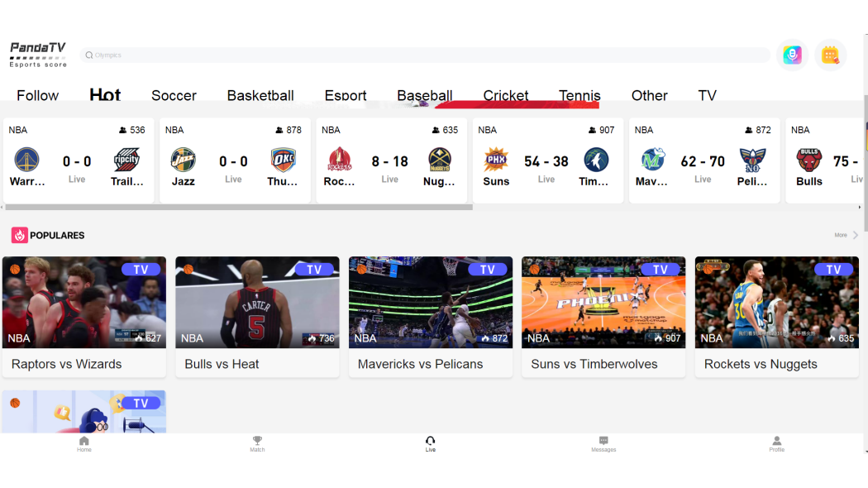
Task: Open the TV tab
Action: point(707,95)
